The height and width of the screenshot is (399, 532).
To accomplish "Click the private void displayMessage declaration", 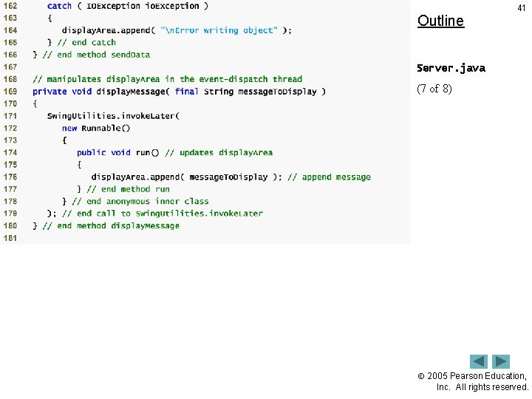I will pos(179,92).
